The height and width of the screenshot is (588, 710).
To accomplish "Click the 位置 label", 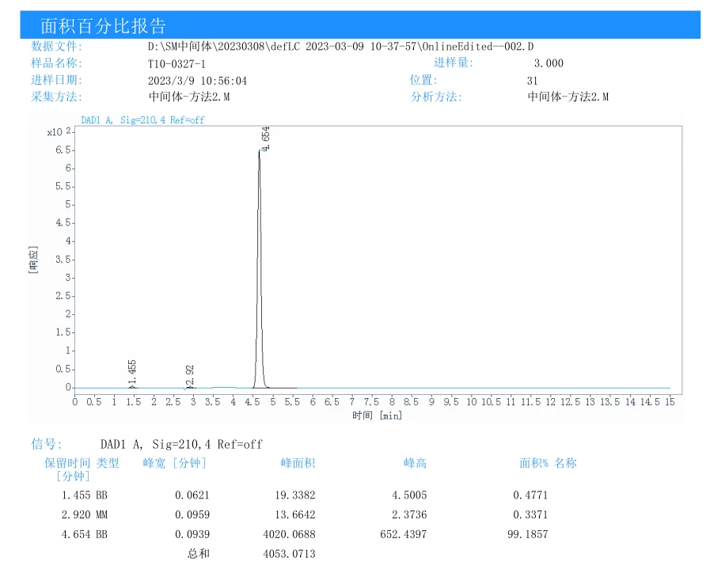I will pos(423,80).
